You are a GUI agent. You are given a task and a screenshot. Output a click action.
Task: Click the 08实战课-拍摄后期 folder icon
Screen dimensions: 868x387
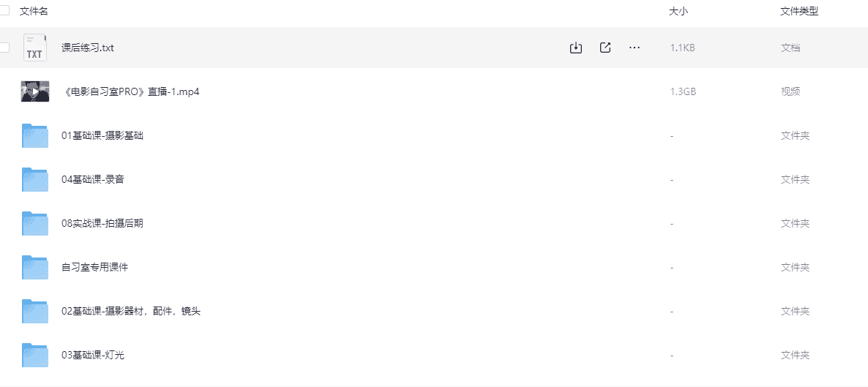[x=34, y=223]
